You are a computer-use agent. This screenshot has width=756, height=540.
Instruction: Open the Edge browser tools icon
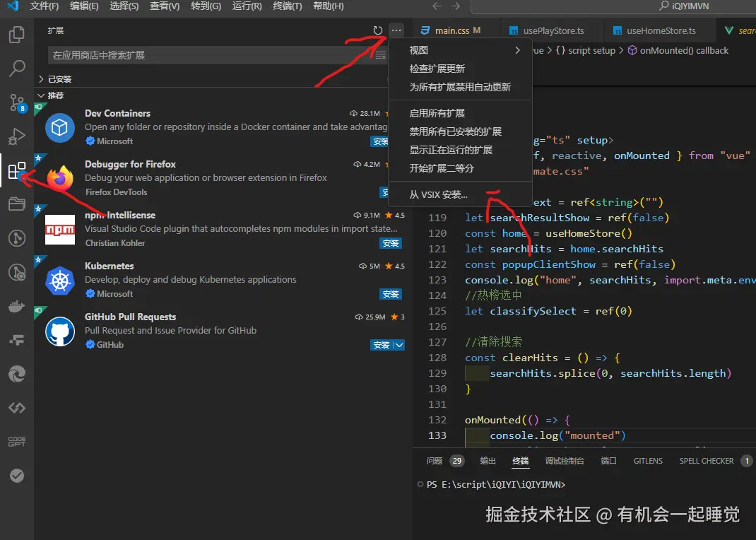[x=17, y=374]
